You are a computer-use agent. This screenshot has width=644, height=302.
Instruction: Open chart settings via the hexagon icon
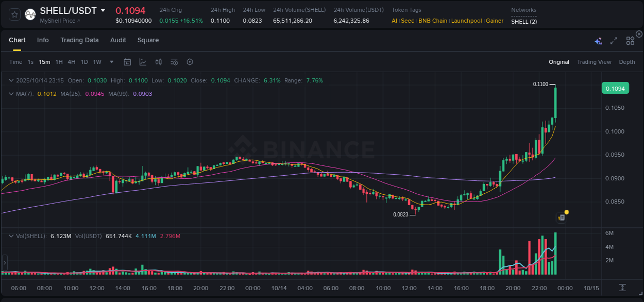click(x=190, y=62)
